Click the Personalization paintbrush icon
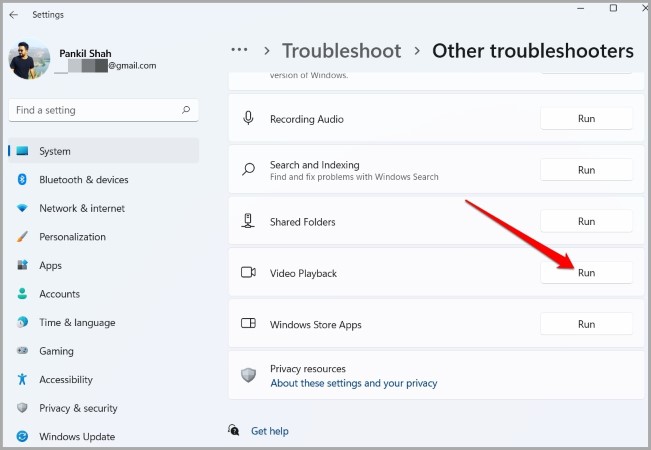 22,237
